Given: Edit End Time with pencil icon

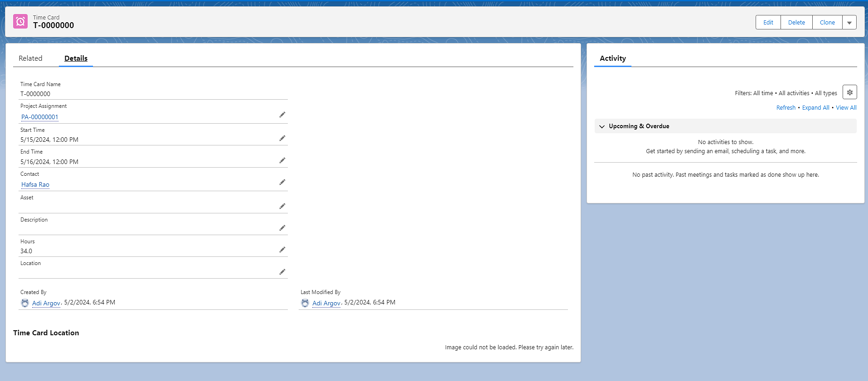Looking at the screenshot, I should tap(282, 160).
